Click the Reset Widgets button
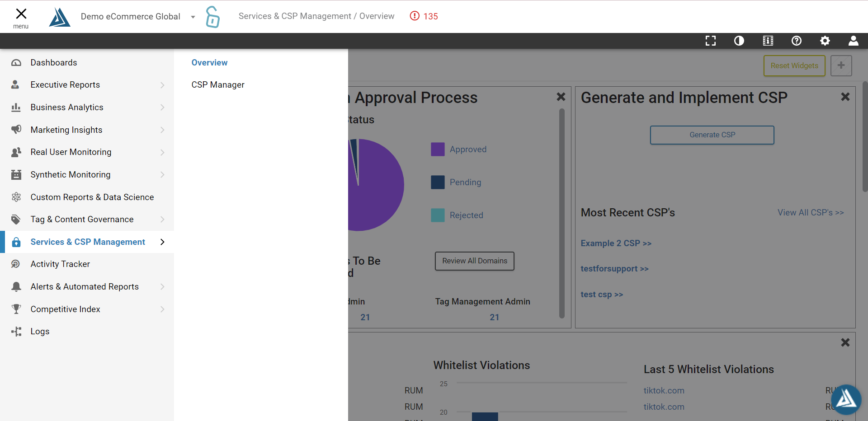This screenshot has width=868, height=421. (794, 65)
